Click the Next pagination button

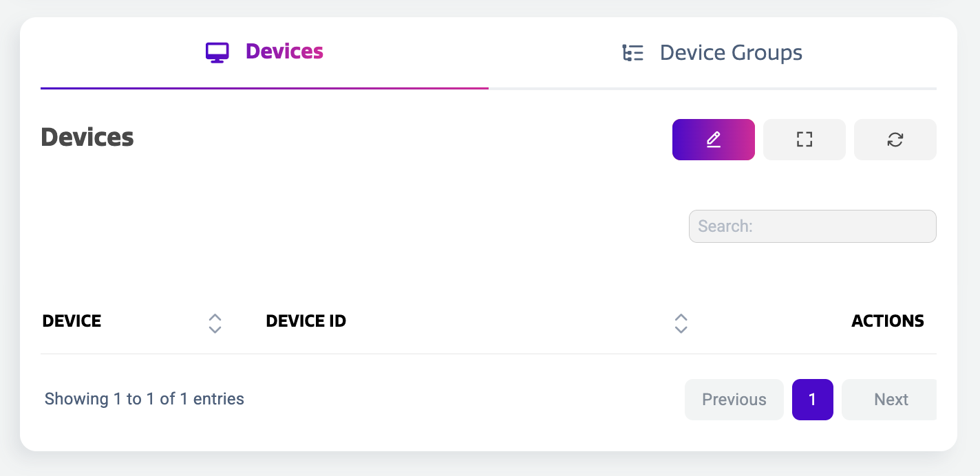[890, 399]
